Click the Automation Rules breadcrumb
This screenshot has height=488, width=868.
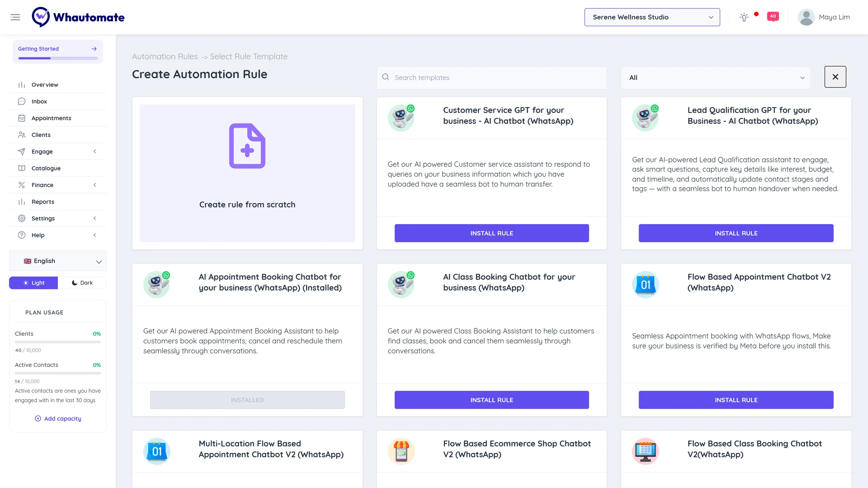click(x=165, y=56)
